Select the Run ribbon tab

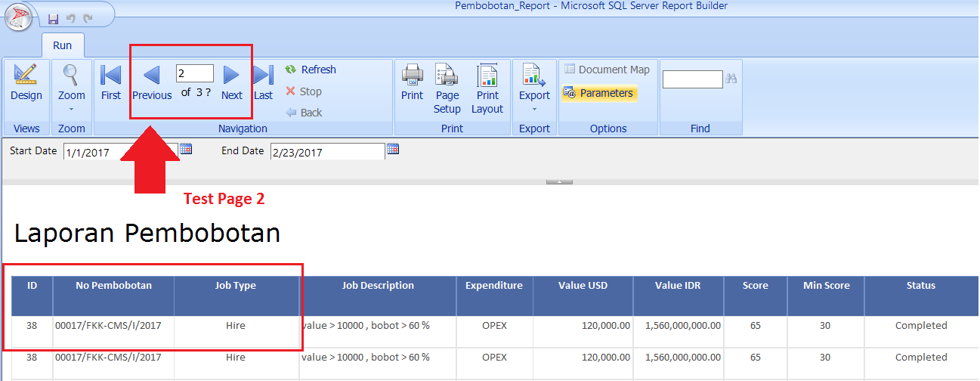pyautogui.click(x=63, y=45)
